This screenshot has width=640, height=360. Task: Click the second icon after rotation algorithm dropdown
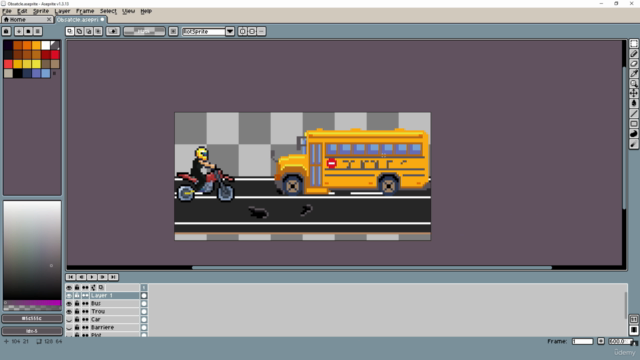tap(252, 31)
